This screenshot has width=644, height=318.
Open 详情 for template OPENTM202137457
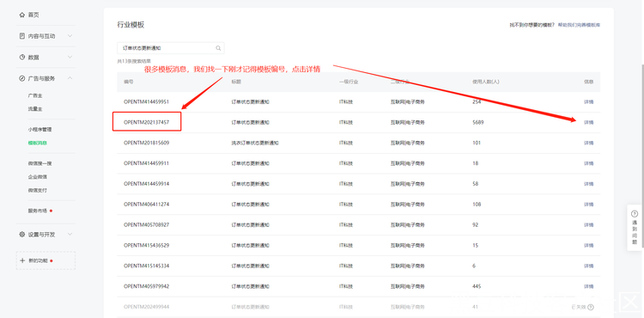[588, 122]
